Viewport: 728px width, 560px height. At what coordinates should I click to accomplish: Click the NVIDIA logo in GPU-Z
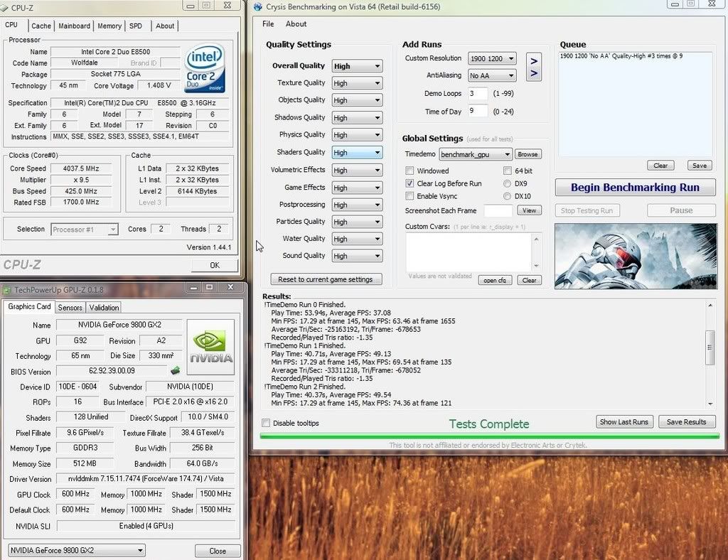point(210,347)
